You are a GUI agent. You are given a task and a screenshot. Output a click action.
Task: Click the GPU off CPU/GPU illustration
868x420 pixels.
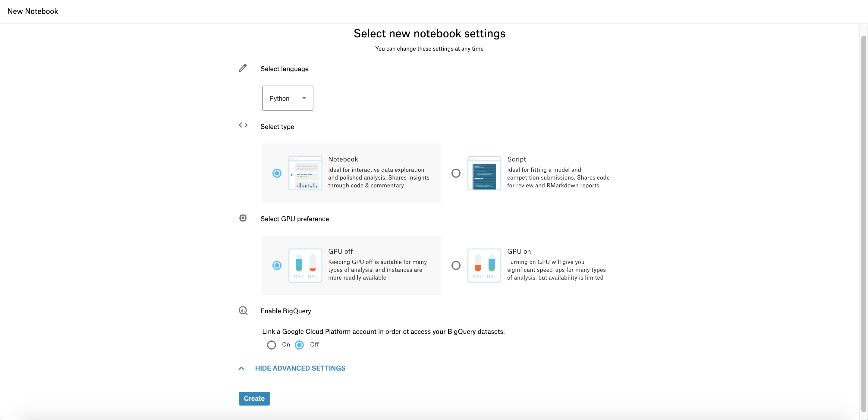click(x=305, y=265)
